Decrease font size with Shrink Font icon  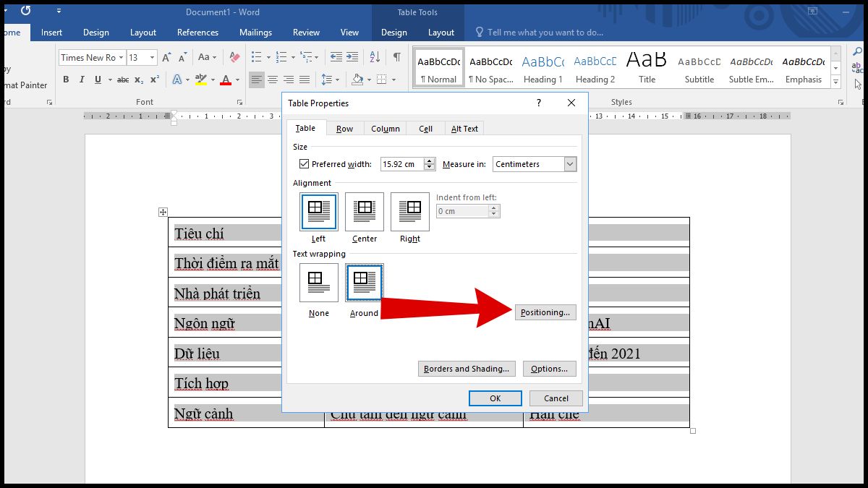coord(182,57)
